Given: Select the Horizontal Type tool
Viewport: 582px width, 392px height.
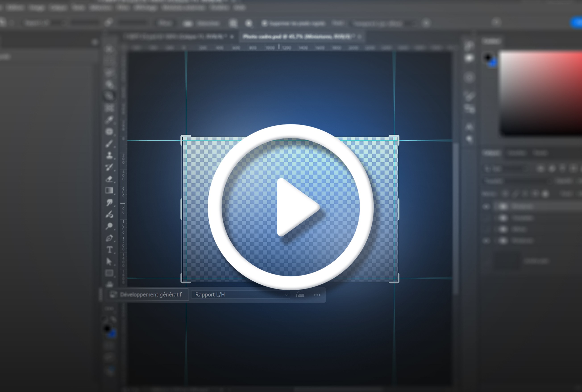Looking at the screenshot, I should click(x=109, y=250).
